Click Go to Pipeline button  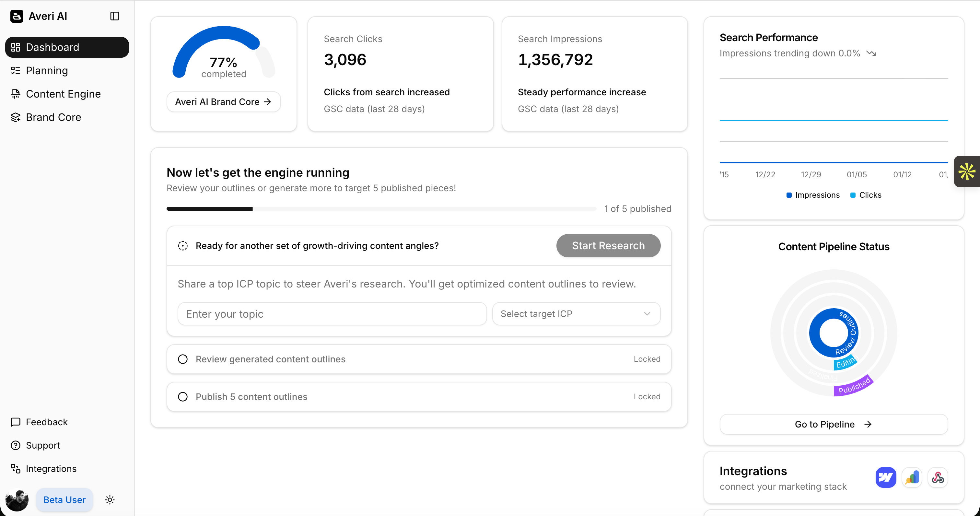(x=833, y=424)
